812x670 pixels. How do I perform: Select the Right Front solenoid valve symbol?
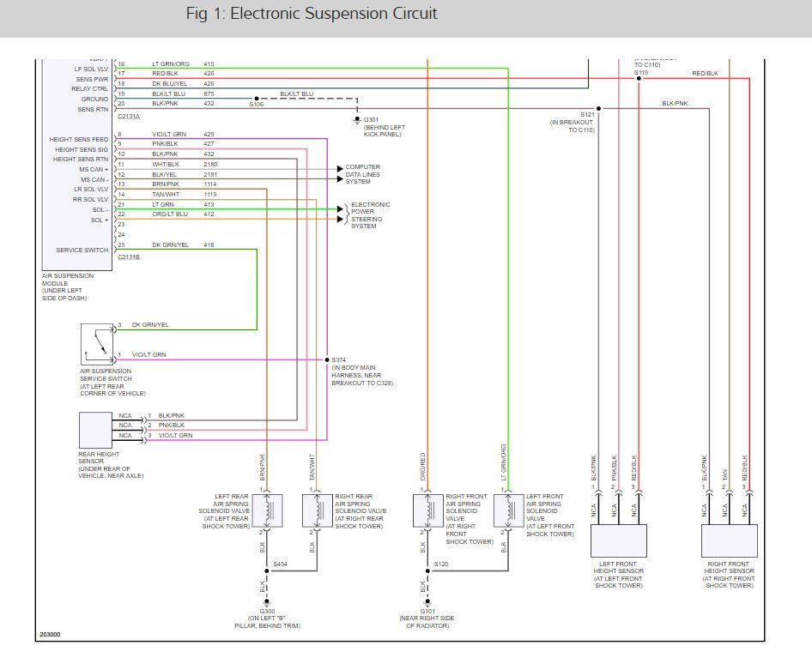pos(427,510)
